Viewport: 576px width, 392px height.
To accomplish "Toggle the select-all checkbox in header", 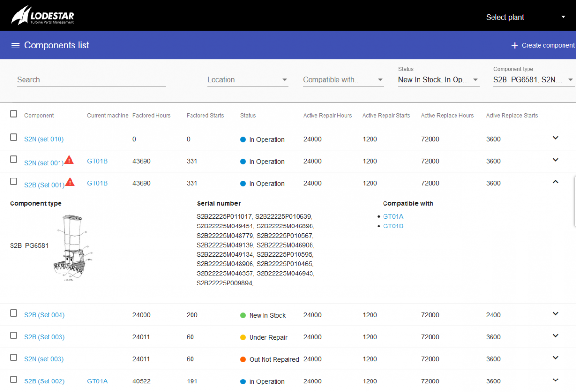I will pyautogui.click(x=13, y=114).
